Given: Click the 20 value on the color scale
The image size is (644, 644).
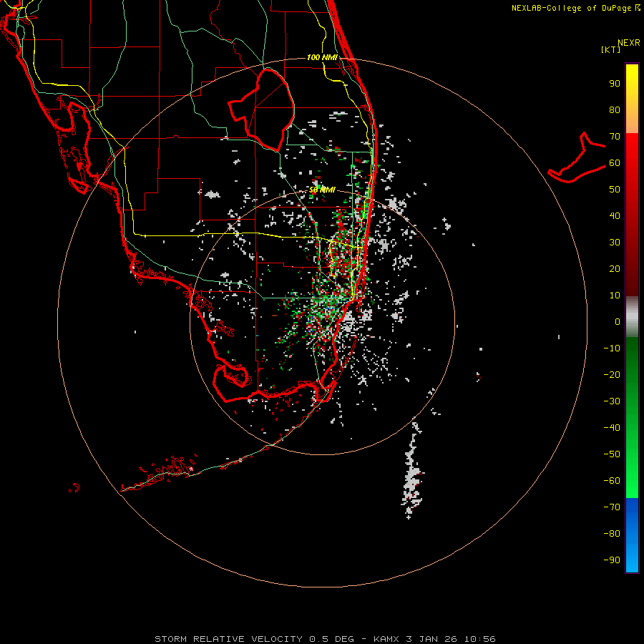Looking at the screenshot, I should [615, 268].
